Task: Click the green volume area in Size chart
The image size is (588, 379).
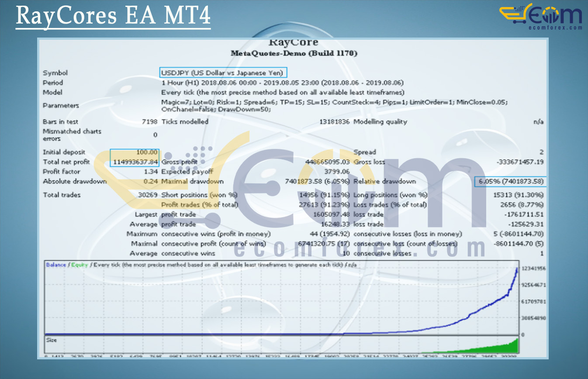Action: pyautogui.click(x=502, y=348)
